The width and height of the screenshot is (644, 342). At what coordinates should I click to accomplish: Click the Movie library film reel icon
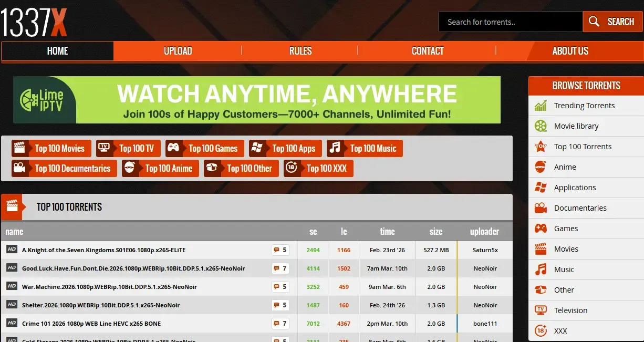point(541,126)
